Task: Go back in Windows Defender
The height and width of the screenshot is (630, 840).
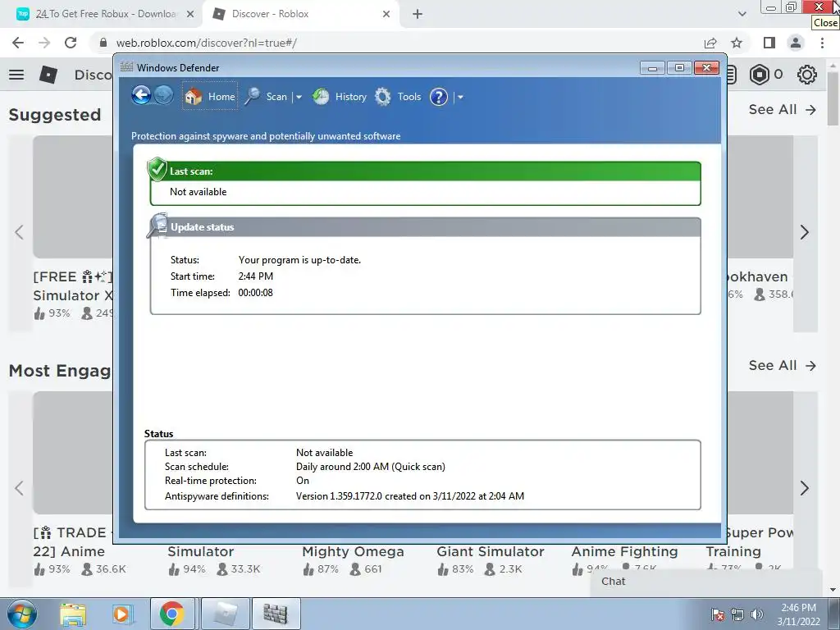Action: tap(141, 96)
